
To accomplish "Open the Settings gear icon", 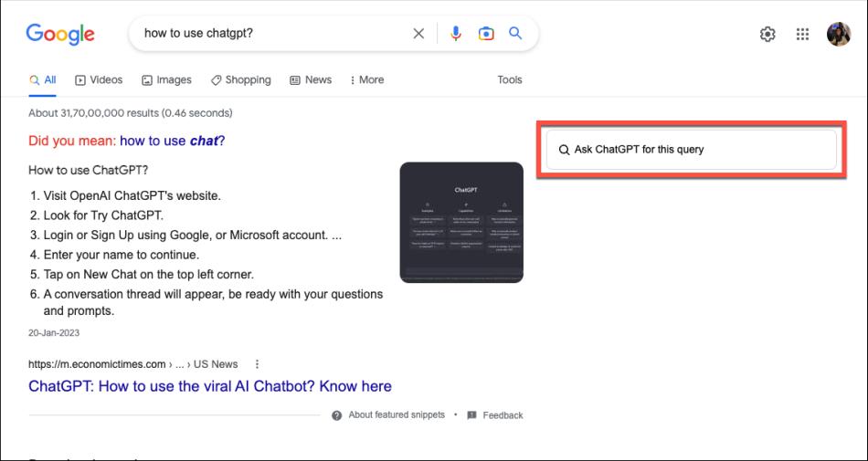I will (x=767, y=35).
